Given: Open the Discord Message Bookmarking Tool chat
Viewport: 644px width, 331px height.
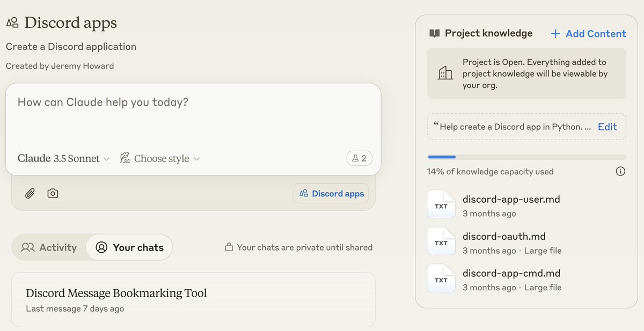Looking at the screenshot, I should pyautogui.click(x=193, y=300).
